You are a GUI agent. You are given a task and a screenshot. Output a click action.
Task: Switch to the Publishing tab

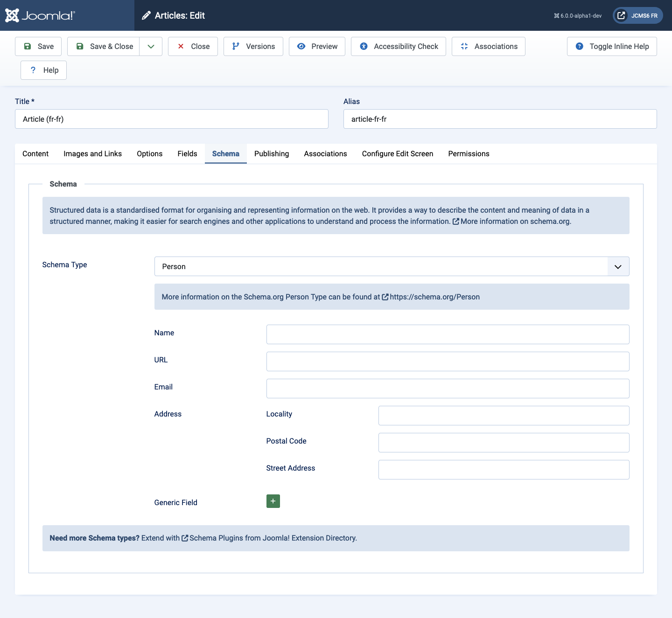click(x=272, y=153)
